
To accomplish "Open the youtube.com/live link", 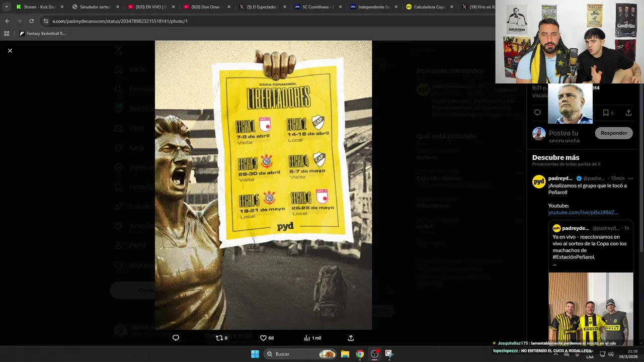I will tap(583, 213).
